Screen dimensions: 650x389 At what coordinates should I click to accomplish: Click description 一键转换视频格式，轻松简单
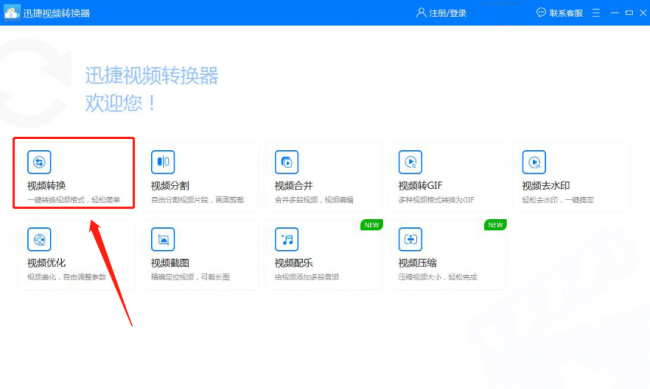[x=74, y=200]
